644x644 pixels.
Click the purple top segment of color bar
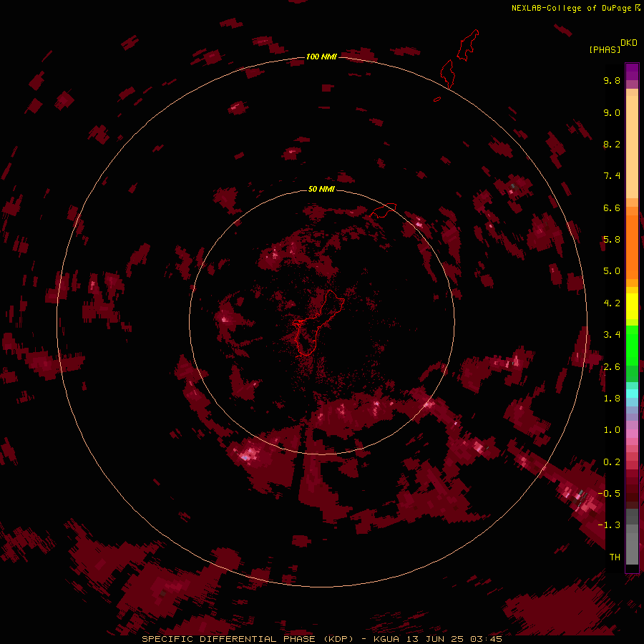pos(632,72)
